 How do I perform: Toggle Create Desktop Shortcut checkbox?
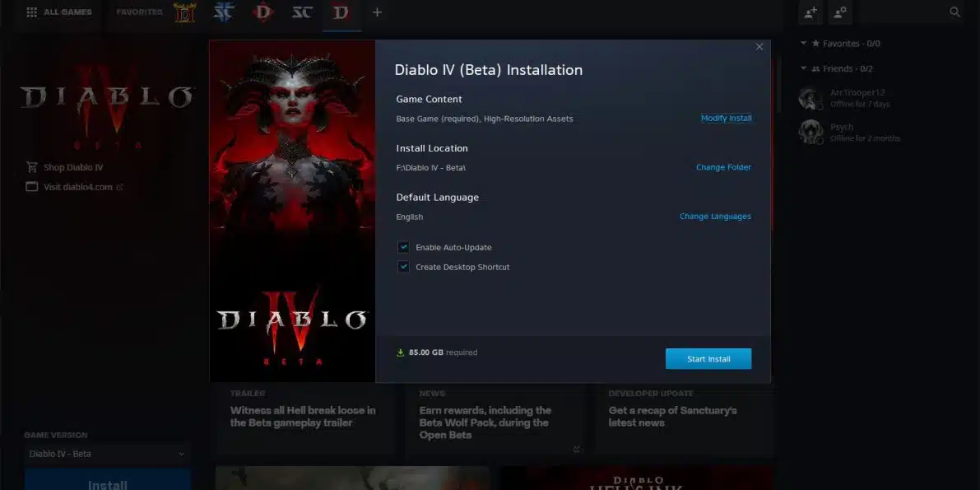tap(403, 267)
